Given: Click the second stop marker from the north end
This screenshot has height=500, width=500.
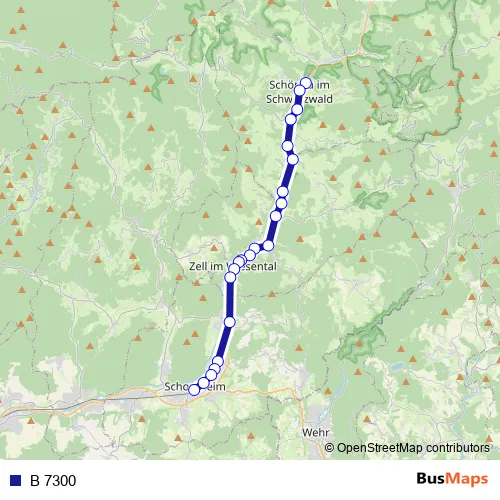Looking at the screenshot, I should [300, 90].
